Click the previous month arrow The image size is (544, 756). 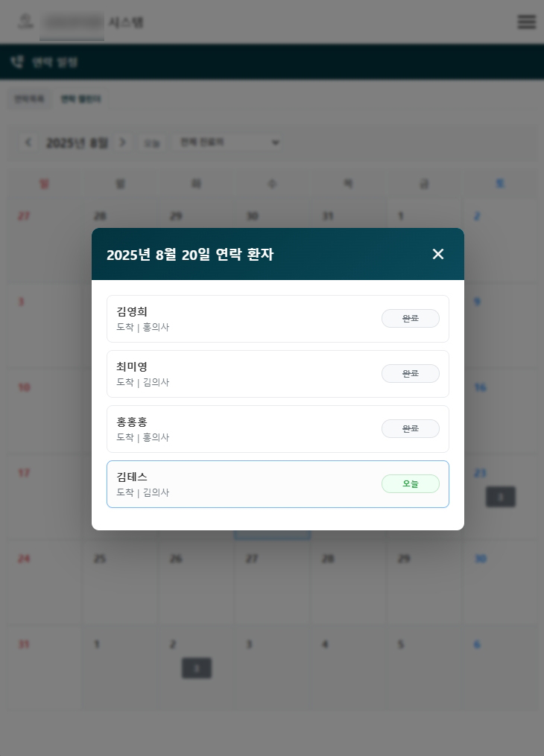click(28, 142)
